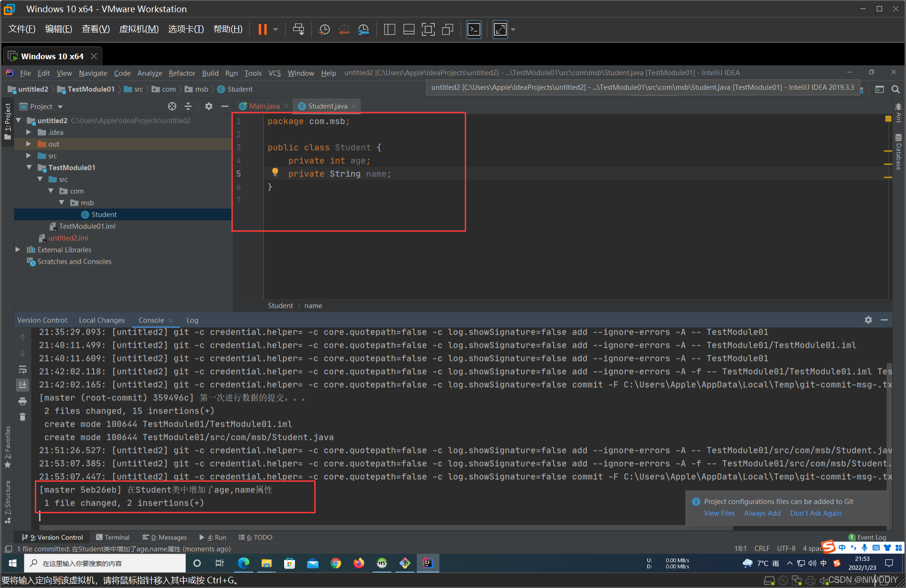This screenshot has width=906, height=588.
Task: Toggle the Database side tab
Action: [898, 152]
